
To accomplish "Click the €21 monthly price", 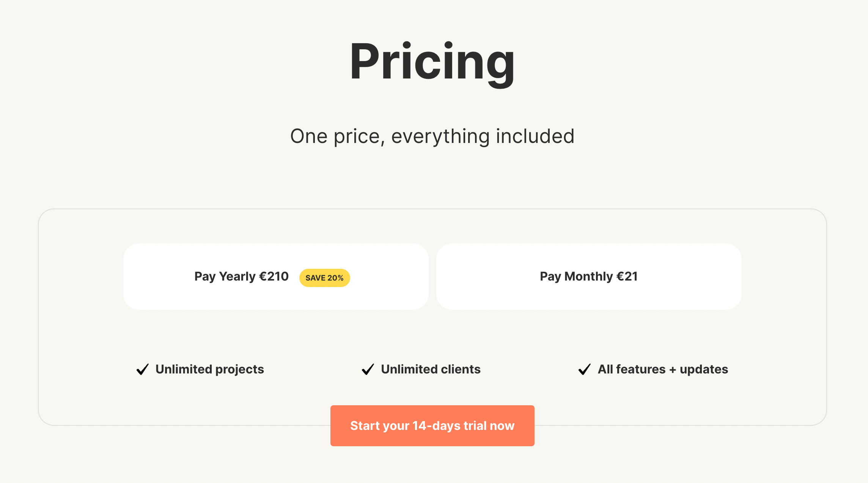I will click(x=627, y=276).
